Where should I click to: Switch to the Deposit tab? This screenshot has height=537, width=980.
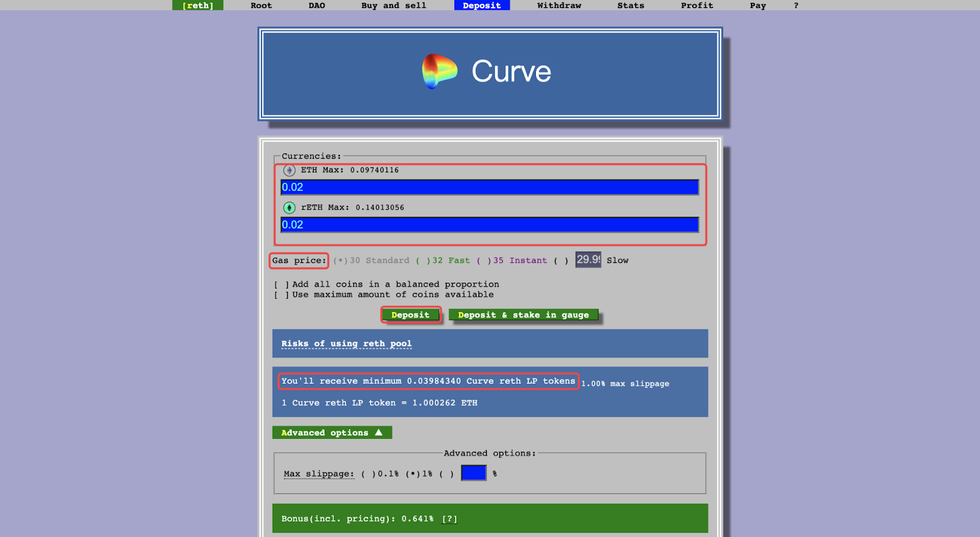pos(482,6)
